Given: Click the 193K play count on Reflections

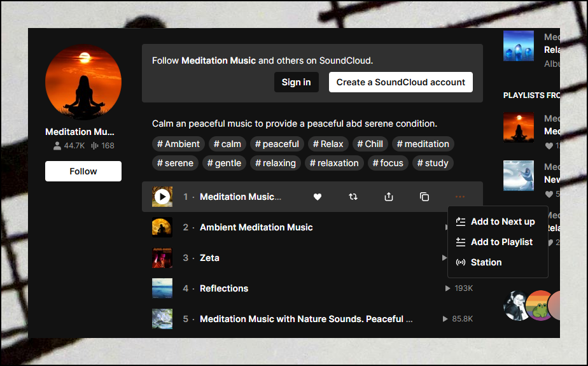Looking at the screenshot, I should point(459,288).
